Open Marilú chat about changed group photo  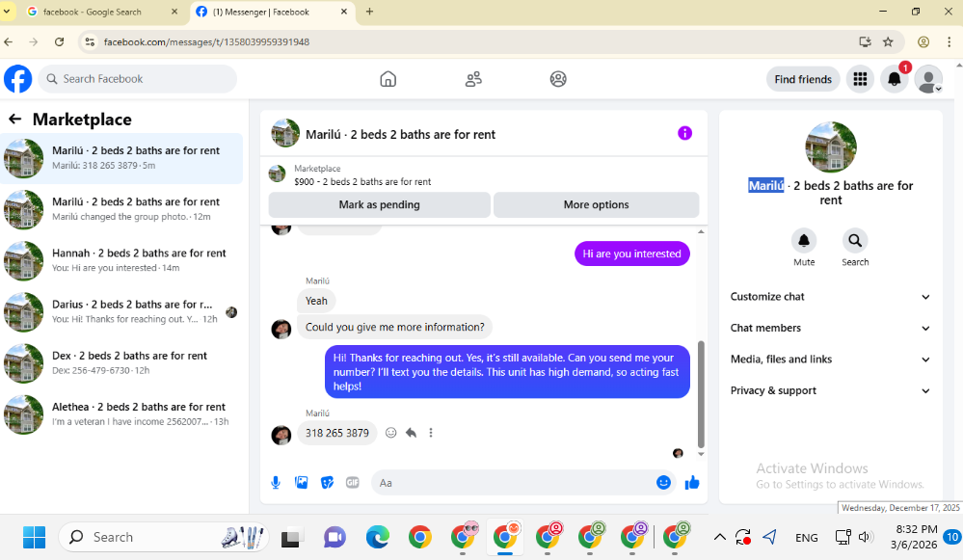point(121,209)
